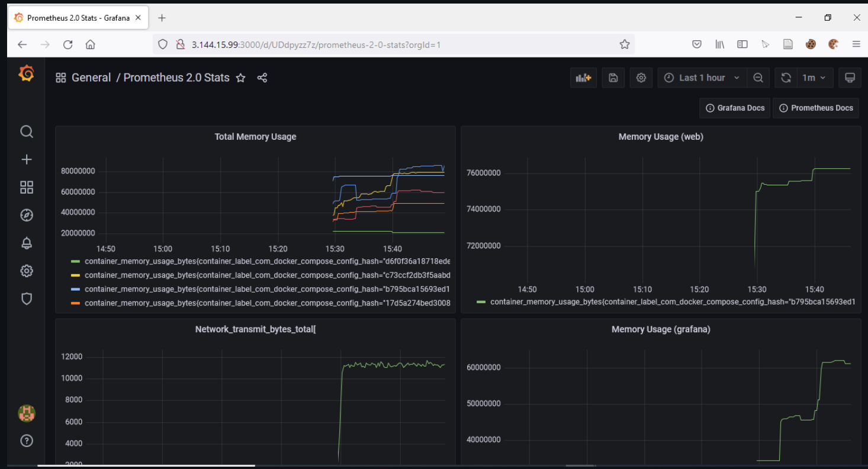Toggle the c73ccf2db3f5aabd legend series
This screenshot has width=868, height=469.
pyautogui.click(x=267, y=275)
